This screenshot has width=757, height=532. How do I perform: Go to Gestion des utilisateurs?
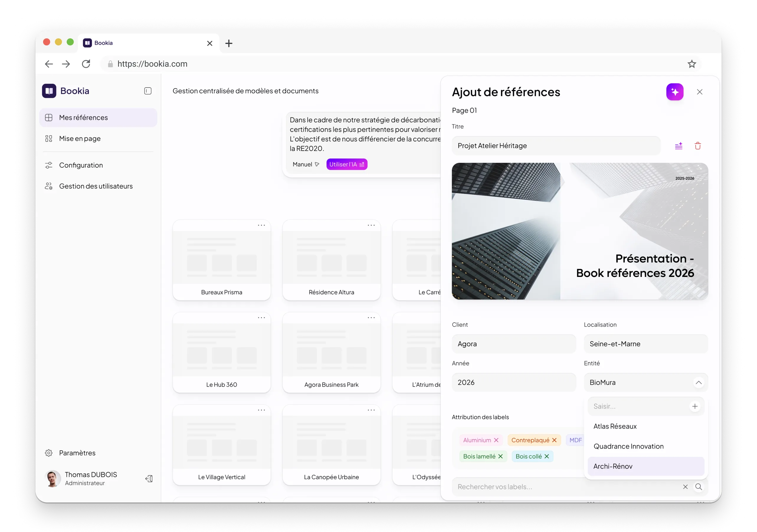pos(96,186)
